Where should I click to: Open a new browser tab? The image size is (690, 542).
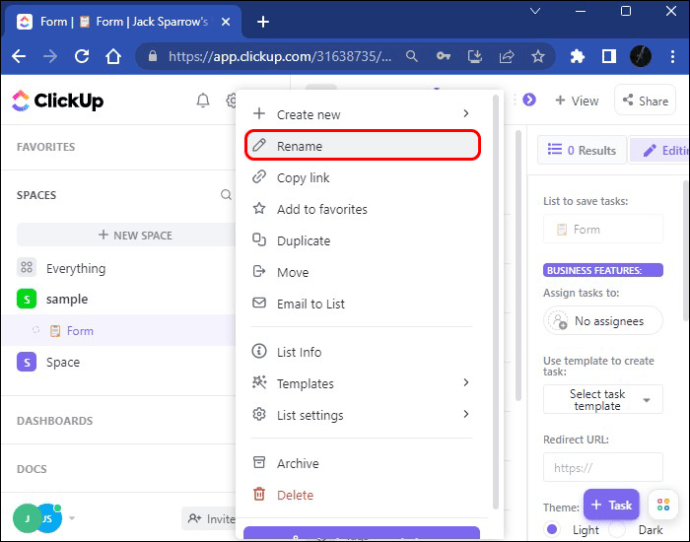pyautogui.click(x=263, y=22)
